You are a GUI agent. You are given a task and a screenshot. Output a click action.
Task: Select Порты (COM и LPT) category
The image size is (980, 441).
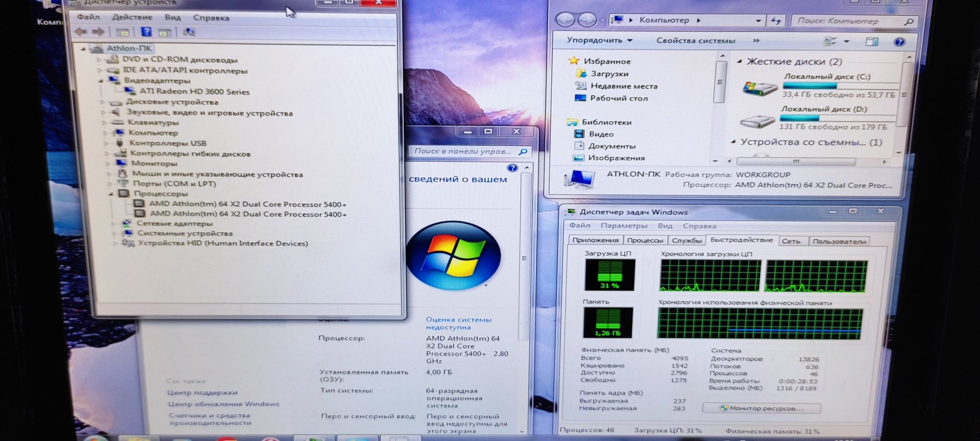point(174,184)
